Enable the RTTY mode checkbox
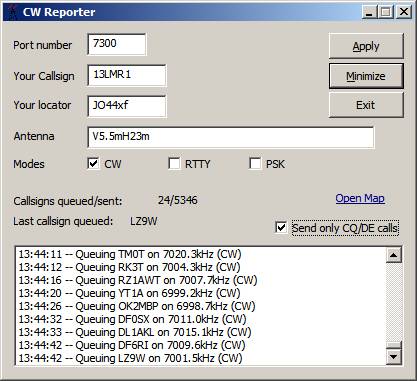417x381 pixels. 174,164
